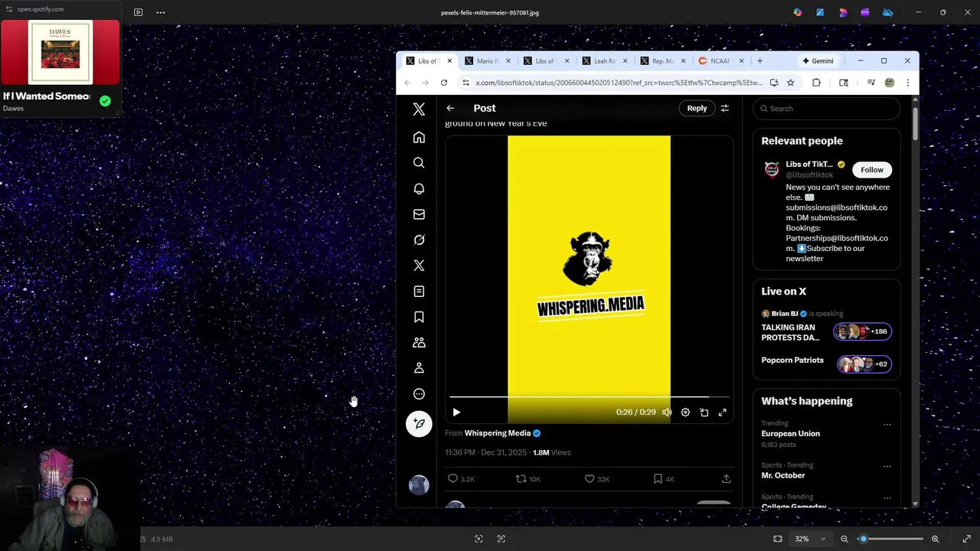Seek on the video progress bar
Image resolution: width=980 pixels, height=551 pixels.
pos(589,397)
